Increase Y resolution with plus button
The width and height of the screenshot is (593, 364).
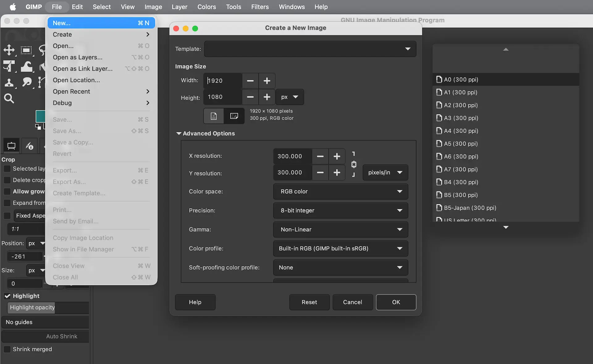pos(337,172)
